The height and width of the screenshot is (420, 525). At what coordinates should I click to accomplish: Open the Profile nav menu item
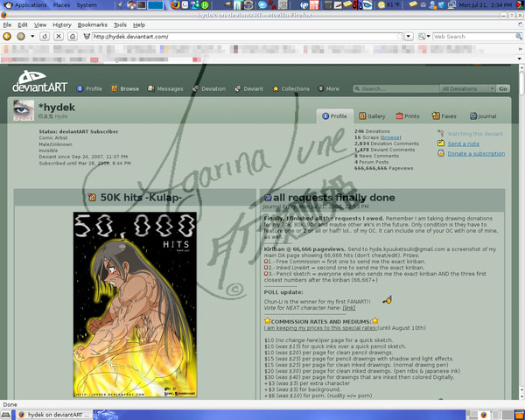[x=89, y=88]
